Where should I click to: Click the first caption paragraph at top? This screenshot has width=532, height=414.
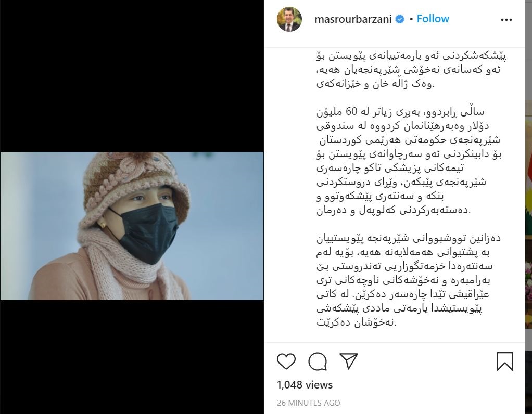pyautogui.click(x=412, y=70)
